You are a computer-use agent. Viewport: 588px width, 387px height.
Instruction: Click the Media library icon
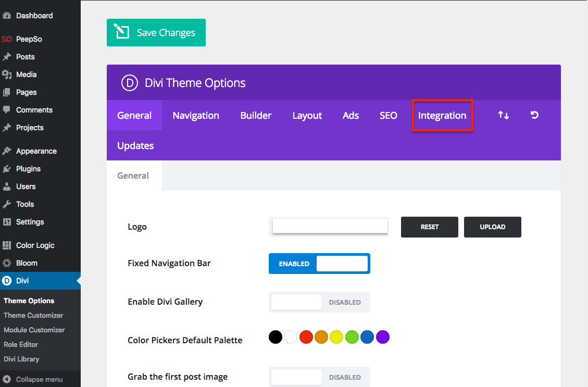point(7,74)
